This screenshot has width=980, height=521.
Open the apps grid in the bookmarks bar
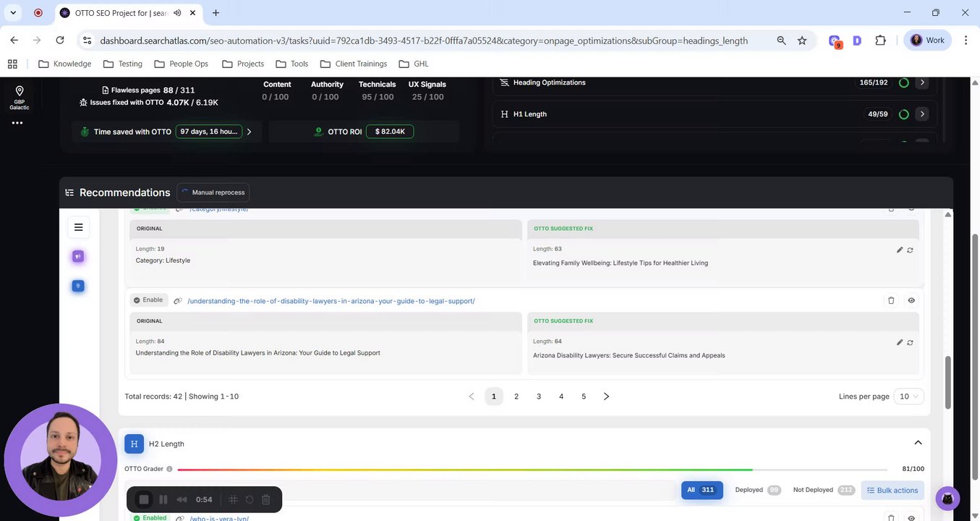pyautogui.click(x=12, y=64)
